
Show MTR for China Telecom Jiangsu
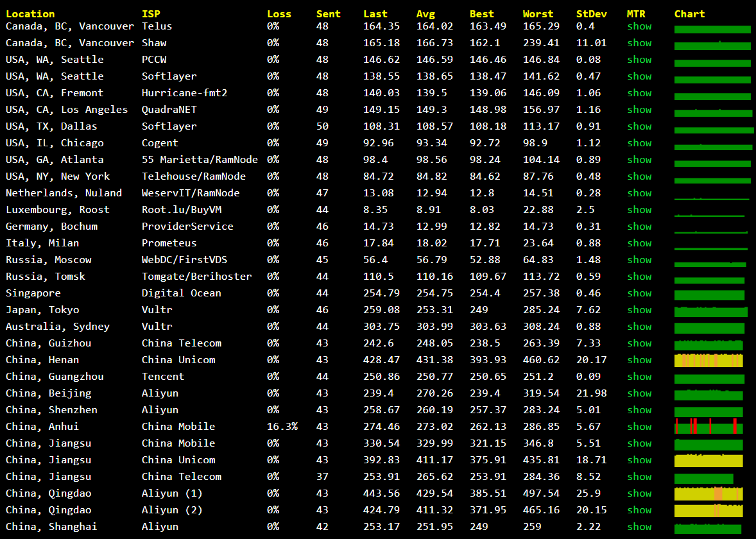tap(639, 477)
